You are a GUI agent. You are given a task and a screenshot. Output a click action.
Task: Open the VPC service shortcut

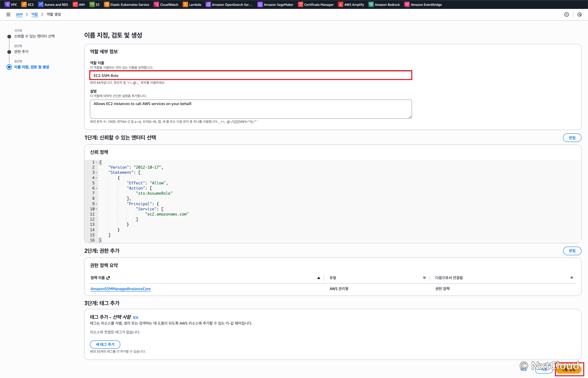click(11, 4)
